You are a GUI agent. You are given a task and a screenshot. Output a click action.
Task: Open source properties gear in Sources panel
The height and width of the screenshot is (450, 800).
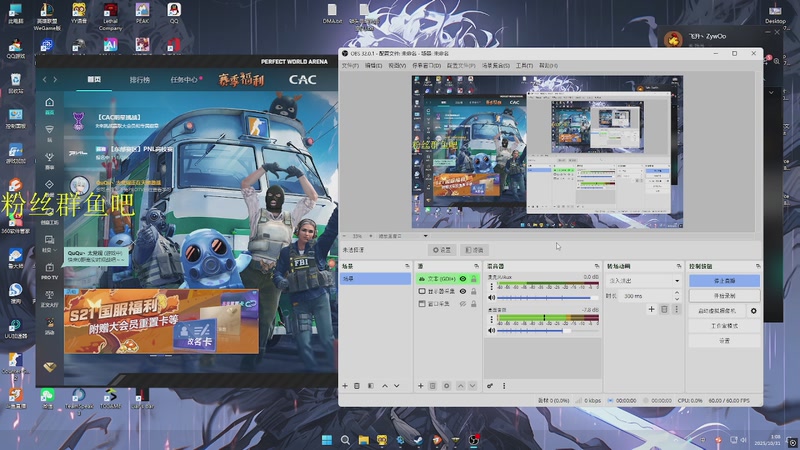(x=446, y=386)
